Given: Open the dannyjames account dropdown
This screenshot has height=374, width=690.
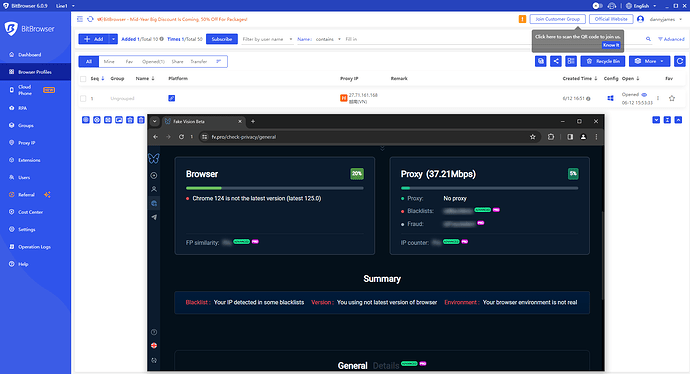Looking at the screenshot, I should pyautogui.click(x=666, y=19).
